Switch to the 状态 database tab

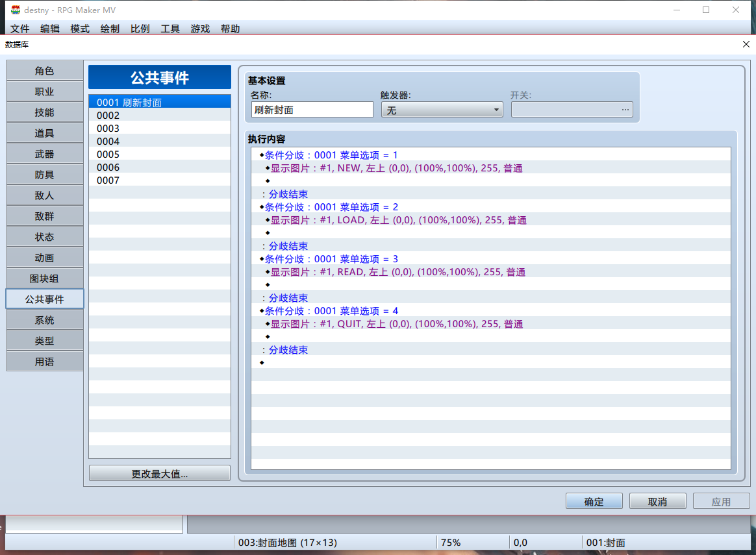point(44,237)
